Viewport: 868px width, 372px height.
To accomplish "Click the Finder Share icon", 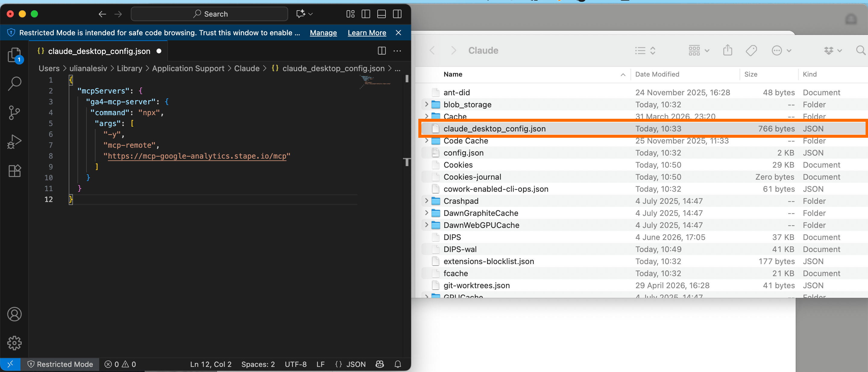I will (x=728, y=50).
